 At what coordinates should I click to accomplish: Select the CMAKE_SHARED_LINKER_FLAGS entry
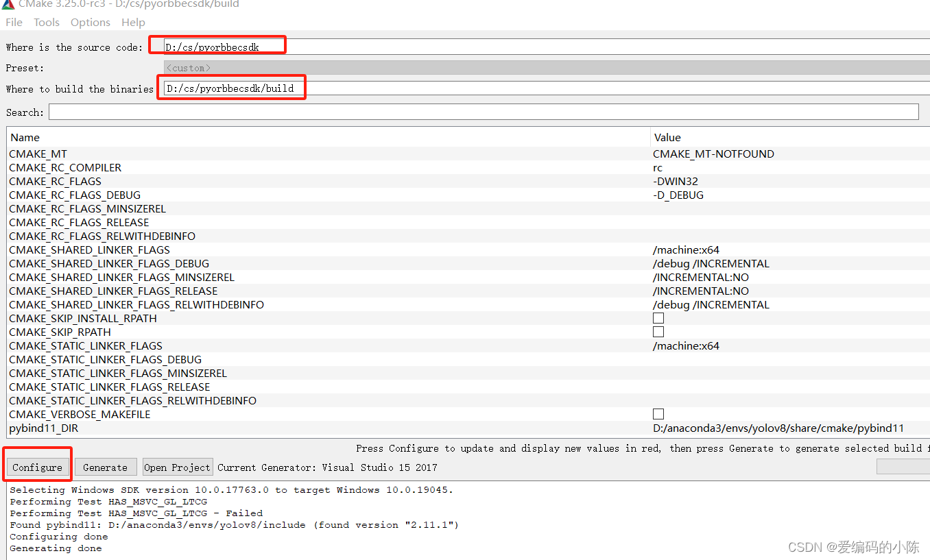(89, 249)
